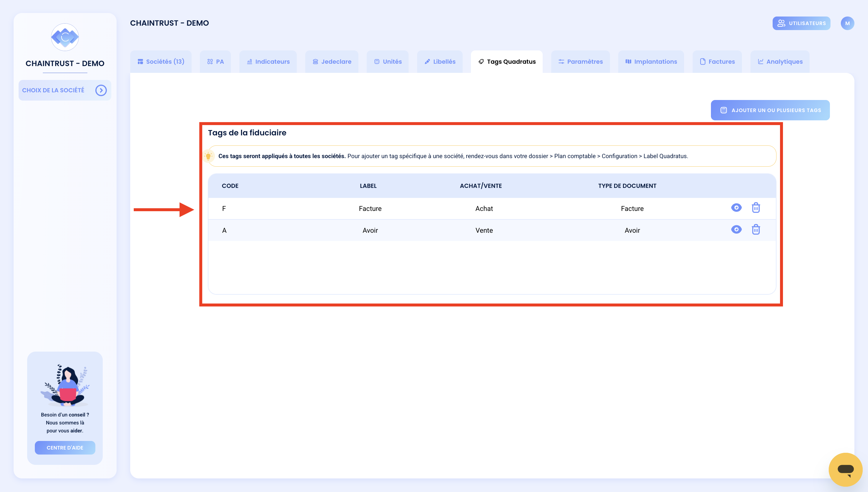
Task: Click the CODE column header
Action: click(230, 186)
